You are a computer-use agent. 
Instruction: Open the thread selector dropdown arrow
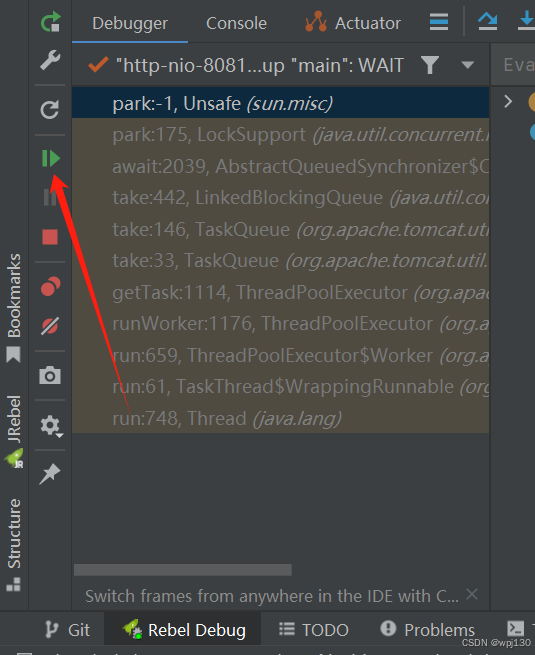467,65
